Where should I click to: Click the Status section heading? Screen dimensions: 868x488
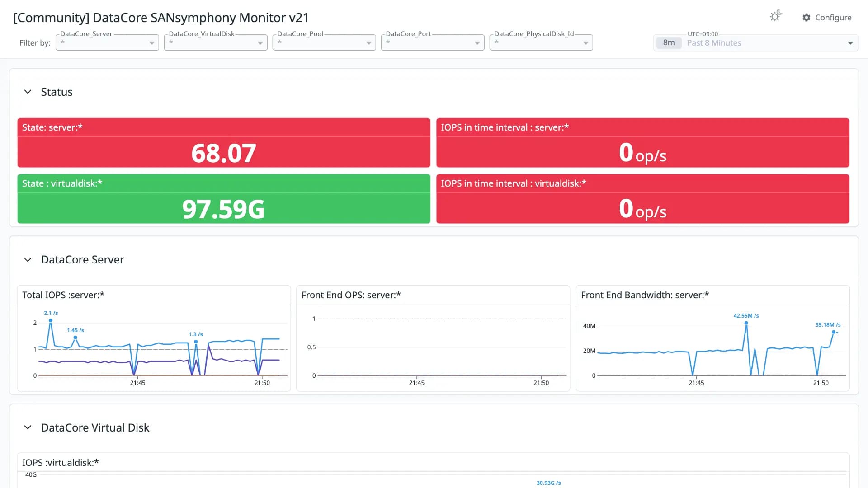pos(57,92)
